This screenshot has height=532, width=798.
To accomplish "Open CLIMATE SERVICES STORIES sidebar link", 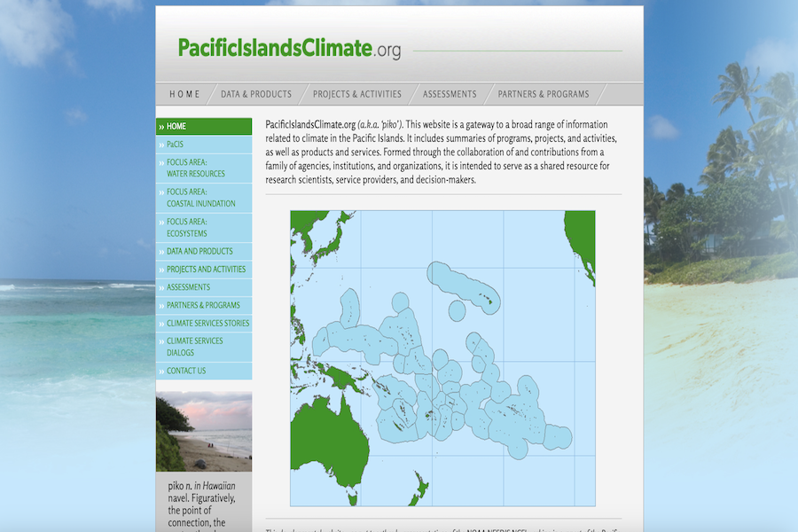I will (x=204, y=324).
